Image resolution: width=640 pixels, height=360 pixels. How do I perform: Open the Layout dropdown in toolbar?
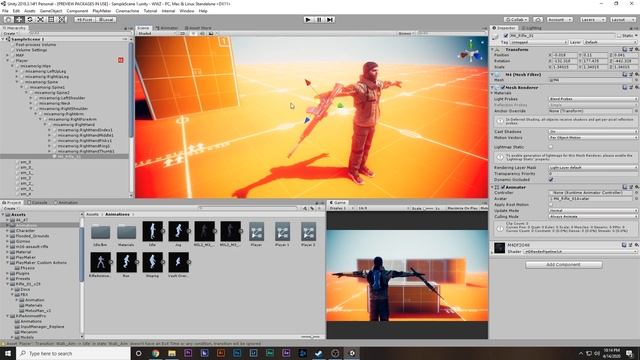[622, 20]
